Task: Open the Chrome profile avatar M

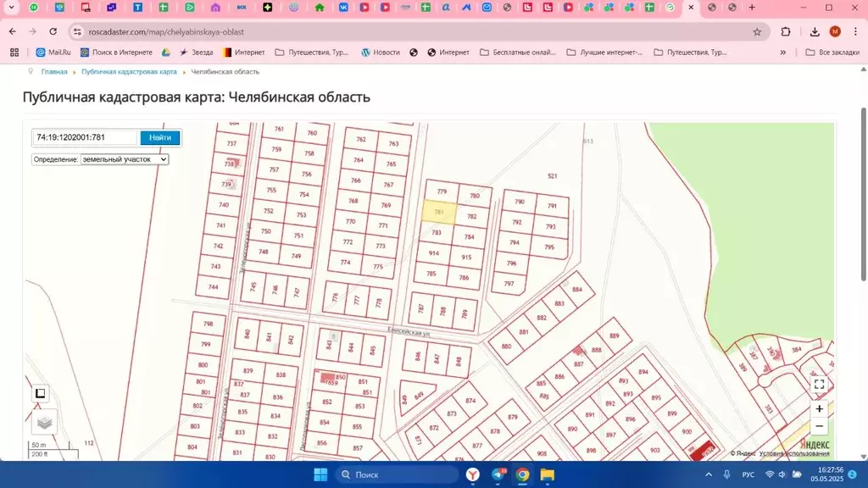Action: point(835,31)
